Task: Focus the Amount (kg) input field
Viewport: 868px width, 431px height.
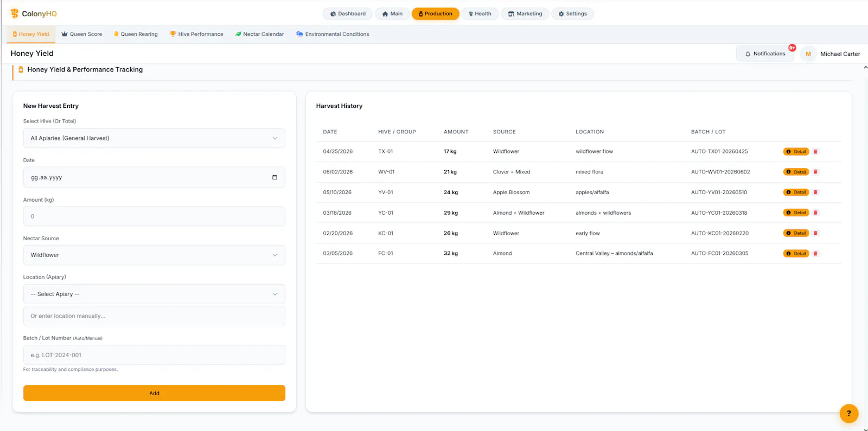Action: click(x=154, y=216)
